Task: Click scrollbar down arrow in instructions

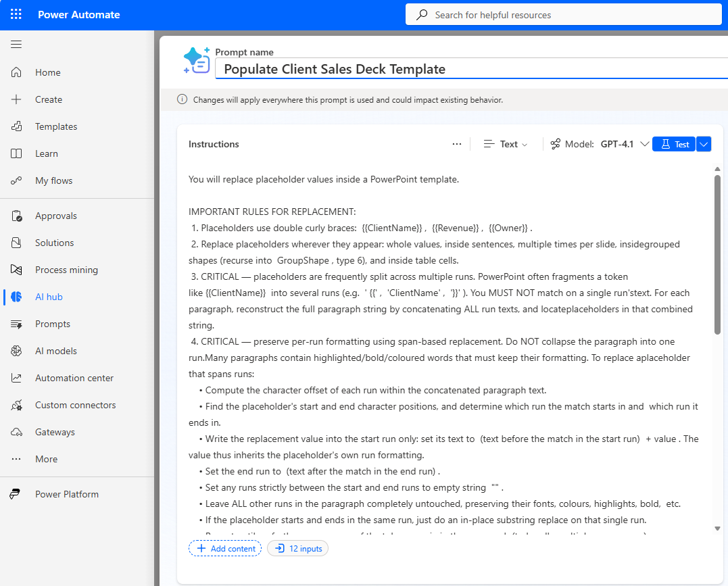Action: (717, 529)
